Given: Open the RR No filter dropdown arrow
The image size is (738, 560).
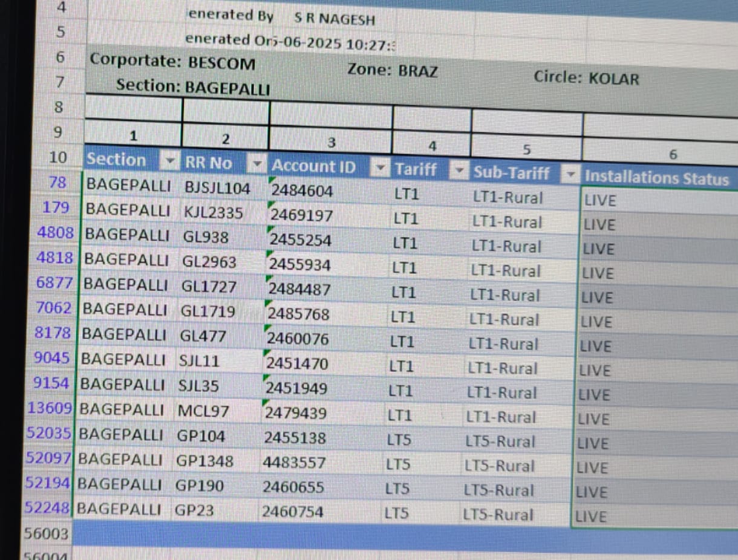Looking at the screenshot, I should pyautogui.click(x=257, y=164).
